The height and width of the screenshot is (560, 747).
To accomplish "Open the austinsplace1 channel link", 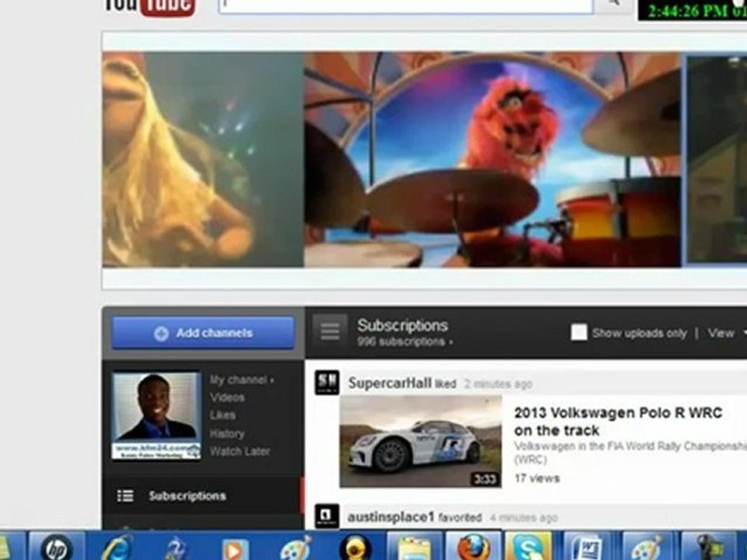I will point(391,517).
